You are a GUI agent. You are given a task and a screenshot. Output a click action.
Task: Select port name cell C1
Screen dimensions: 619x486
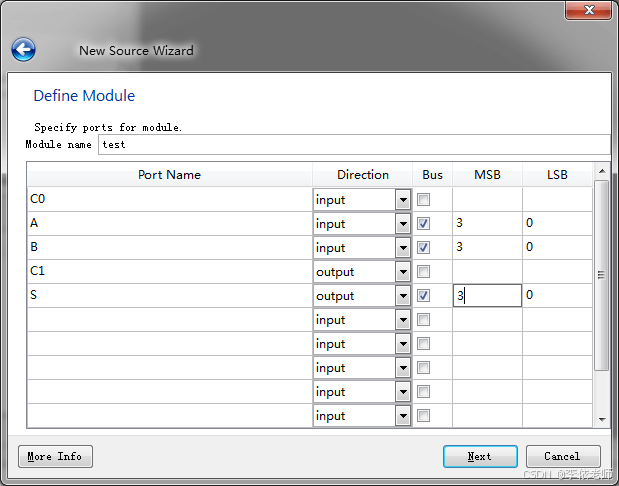click(170, 272)
